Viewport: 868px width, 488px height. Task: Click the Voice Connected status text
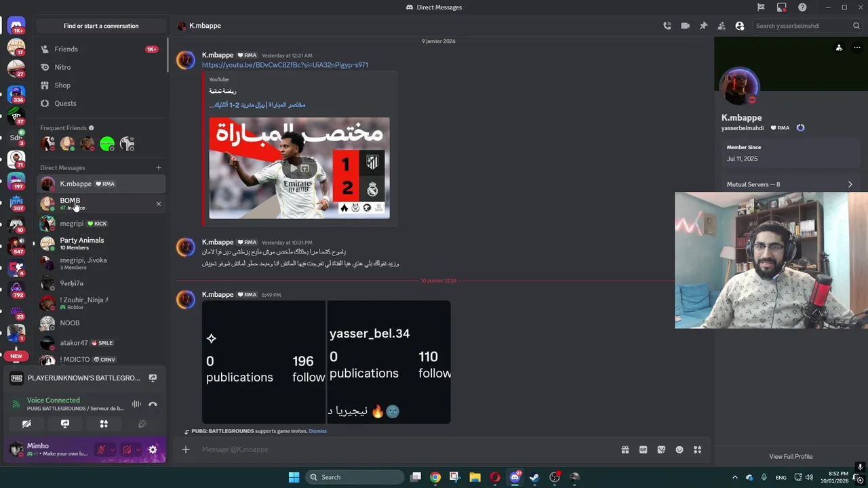tap(54, 400)
